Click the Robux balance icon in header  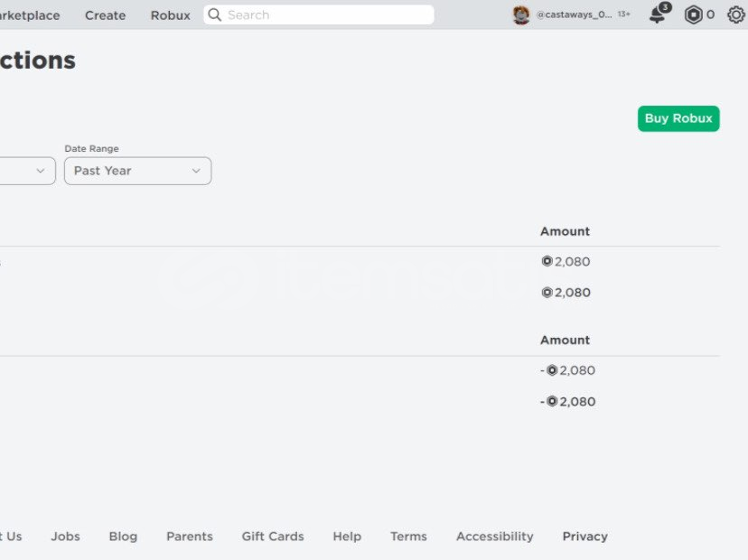point(693,14)
